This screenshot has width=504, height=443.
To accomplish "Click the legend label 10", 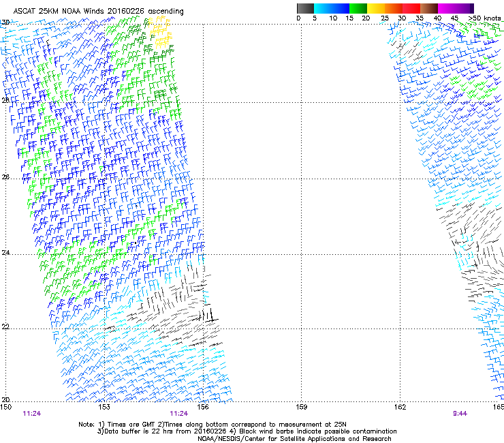I will pyautogui.click(x=333, y=18).
